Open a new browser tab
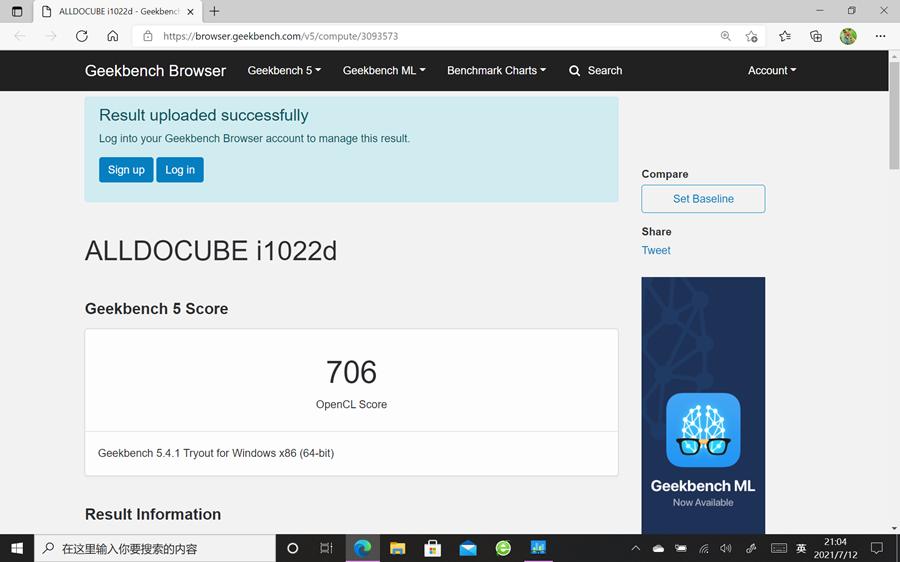Image resolution: width=900 pixels, height=562 pixels. 214,11
